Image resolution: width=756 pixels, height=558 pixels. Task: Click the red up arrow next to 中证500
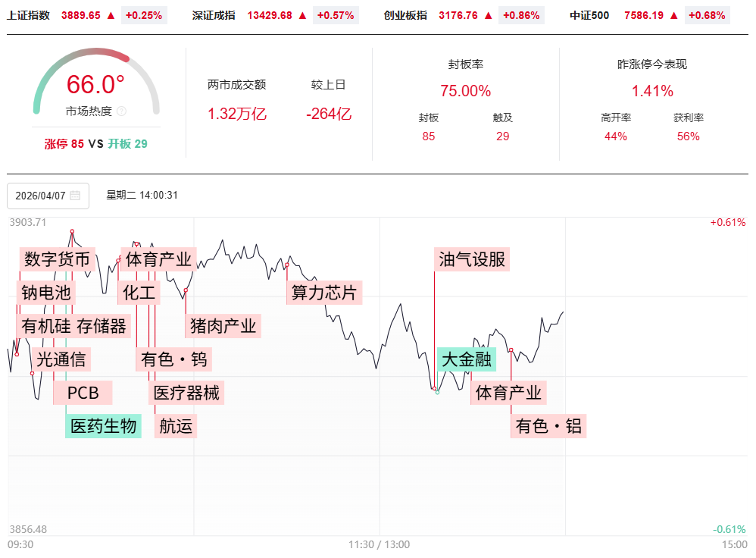click(674, 15)
